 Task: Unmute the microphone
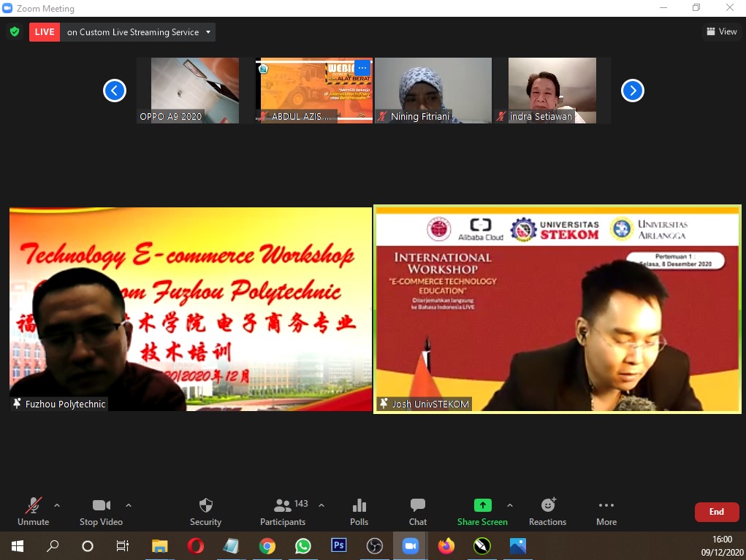[x=34, y=512]
